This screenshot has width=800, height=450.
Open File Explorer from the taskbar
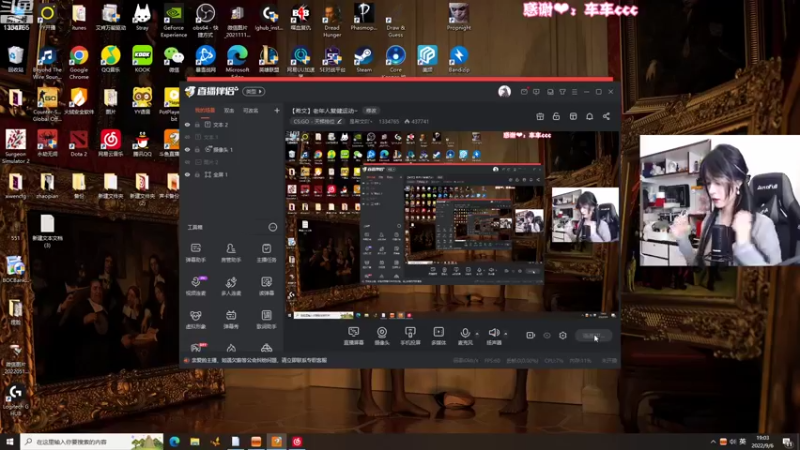(195, 441)
